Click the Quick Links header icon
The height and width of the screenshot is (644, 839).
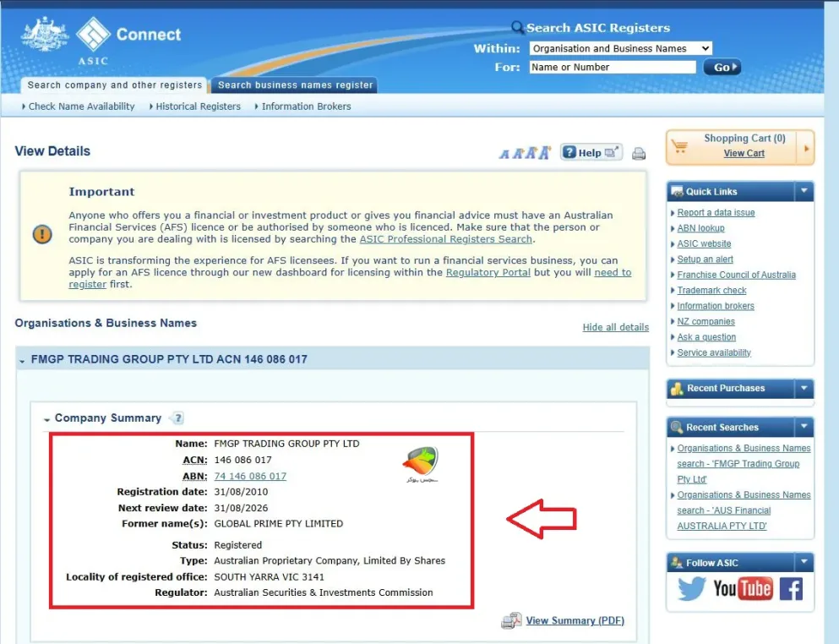click(677, 191)
